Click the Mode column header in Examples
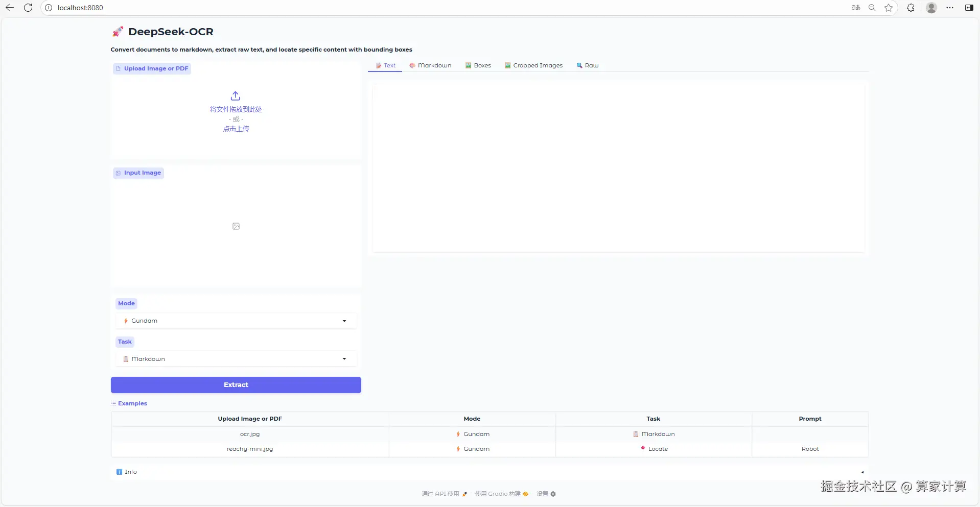This screenshot has height=507, width=980. click(472, 419)
